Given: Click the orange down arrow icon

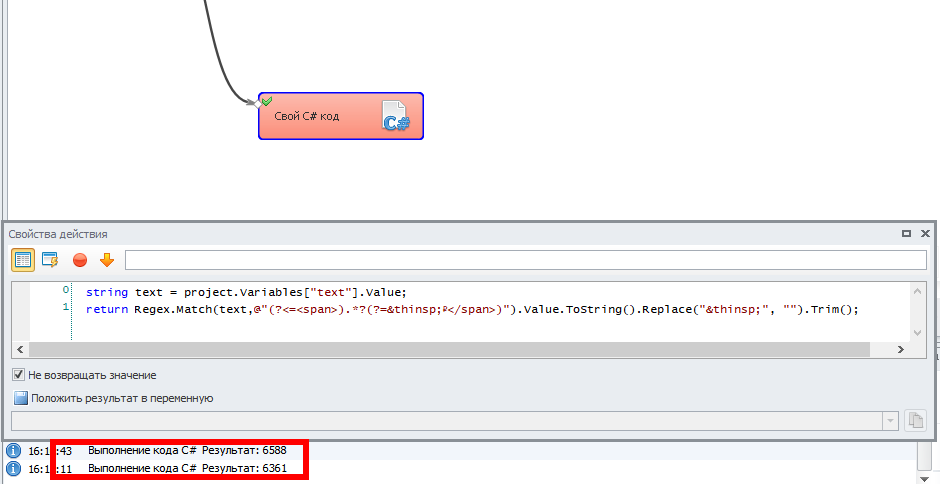Looking at the screenshot, I should pos(107,260).
